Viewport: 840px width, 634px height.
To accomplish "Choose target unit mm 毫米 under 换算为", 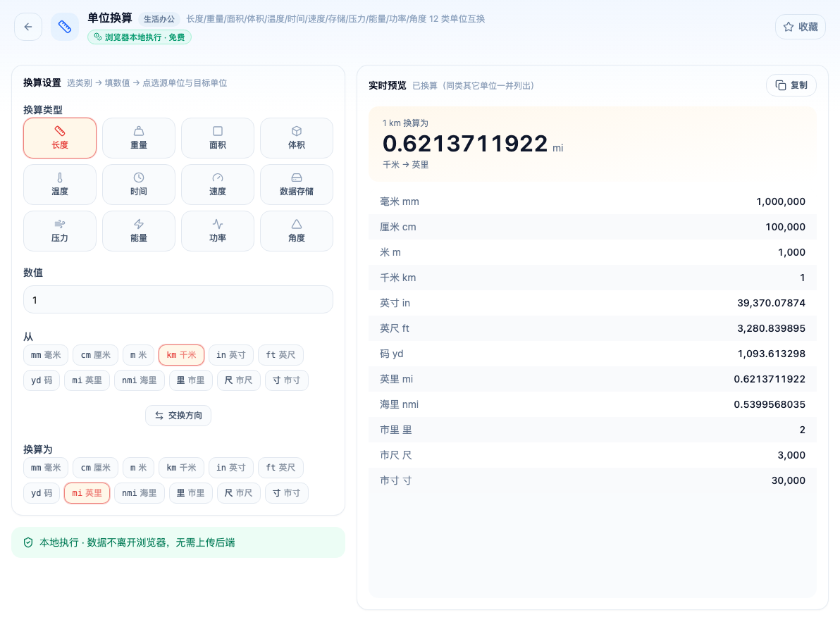I will point(46,468).
